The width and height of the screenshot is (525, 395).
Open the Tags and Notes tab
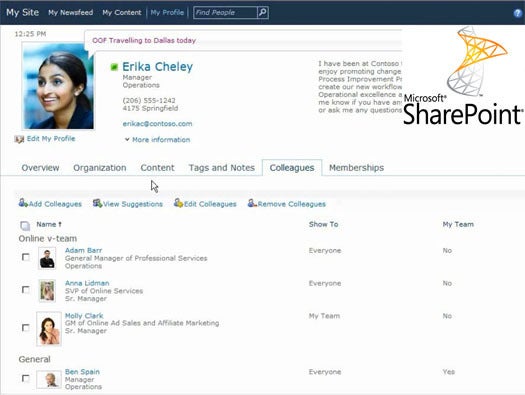point(222,168)
